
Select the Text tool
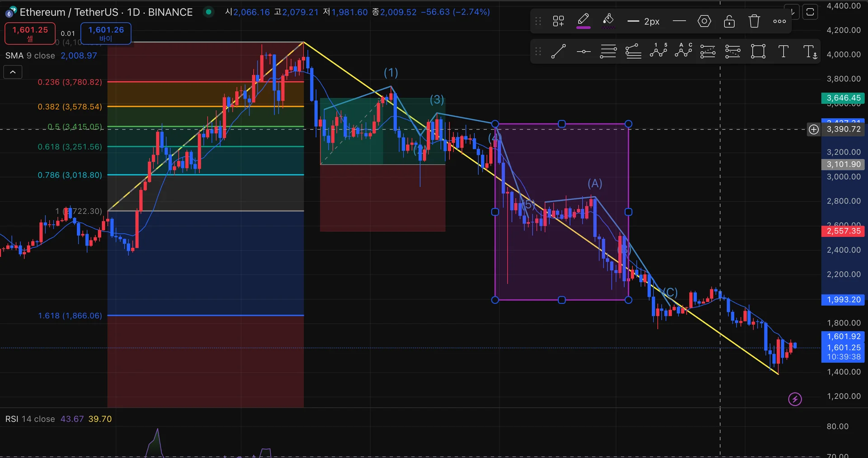tap(783, 52)
